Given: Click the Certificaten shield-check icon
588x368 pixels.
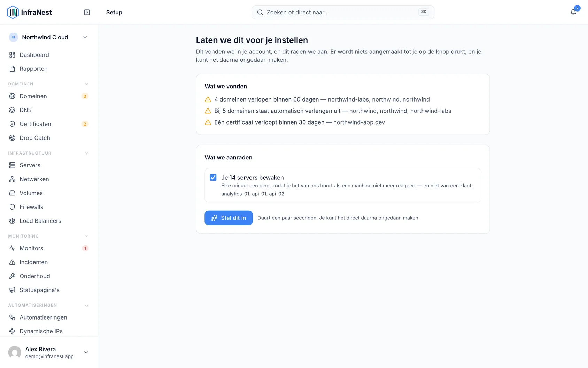Looking at the screenshot, I should pos(12,124).
